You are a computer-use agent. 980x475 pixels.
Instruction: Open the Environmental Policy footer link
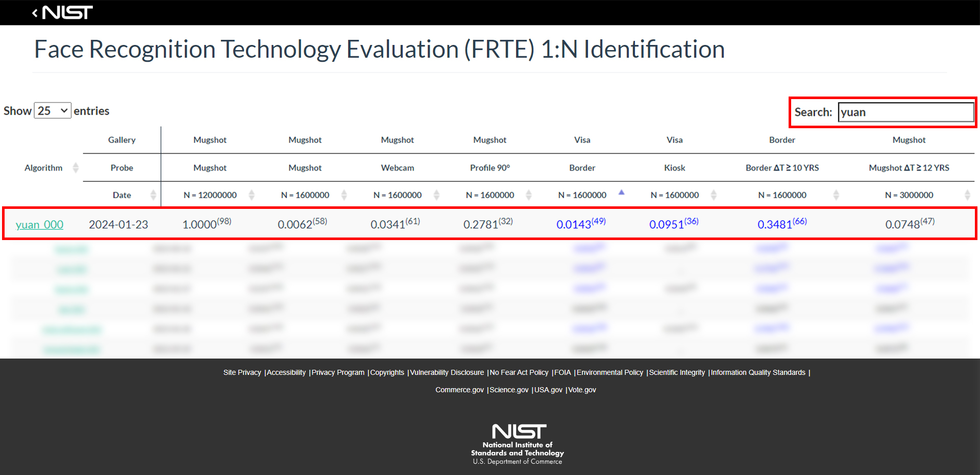click(610, 372)
